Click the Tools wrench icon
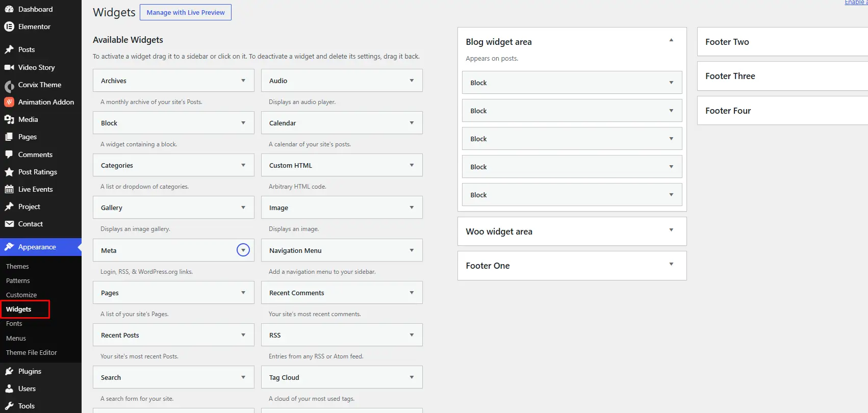Image resolution: width=868 pixels, height=413 pixels. [x=9, y=406]
